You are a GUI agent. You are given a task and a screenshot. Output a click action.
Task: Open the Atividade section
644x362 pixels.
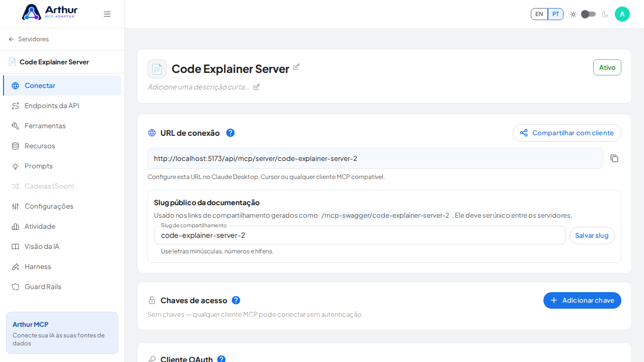(62, 226)
